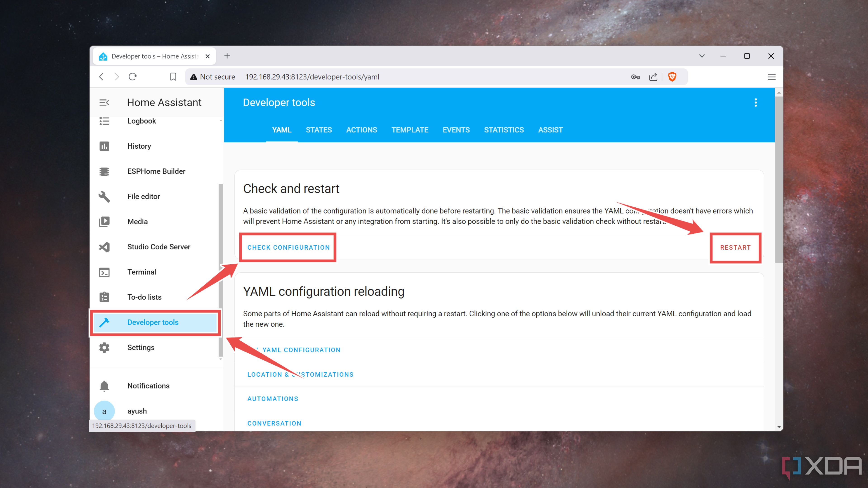Expand CONVERSATION reload option
The height and width of the screenshot is (488, 868).
click(x=274, y=423)
